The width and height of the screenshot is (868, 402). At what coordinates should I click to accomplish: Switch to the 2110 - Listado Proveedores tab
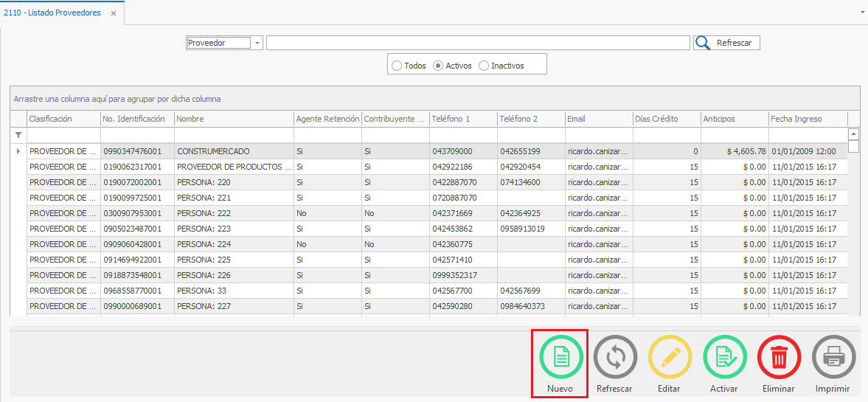click(x=52, y=13)
